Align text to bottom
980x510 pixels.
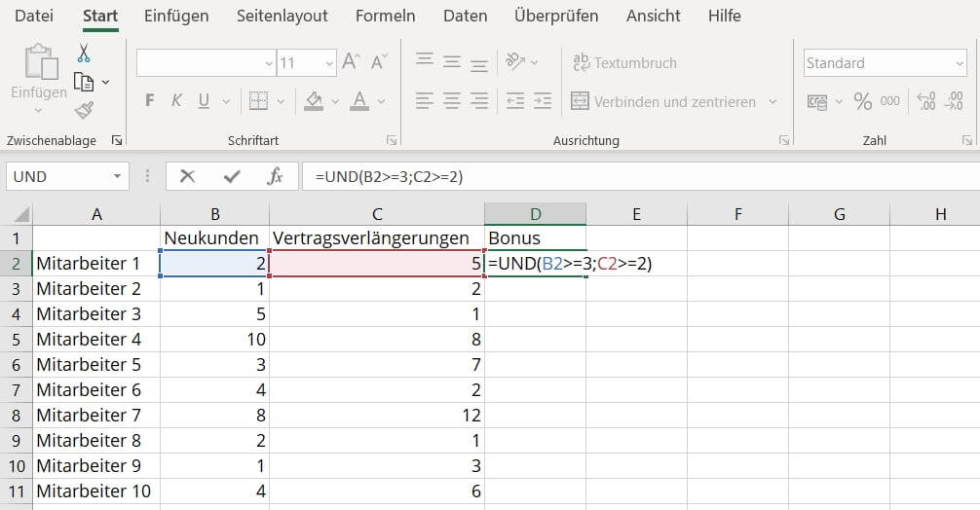(479, 63)
